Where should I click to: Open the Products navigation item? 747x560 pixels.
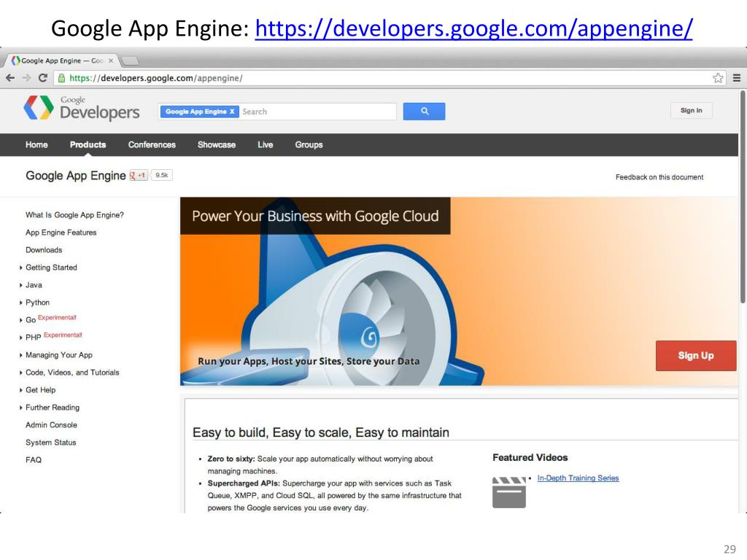pos(88,145)
